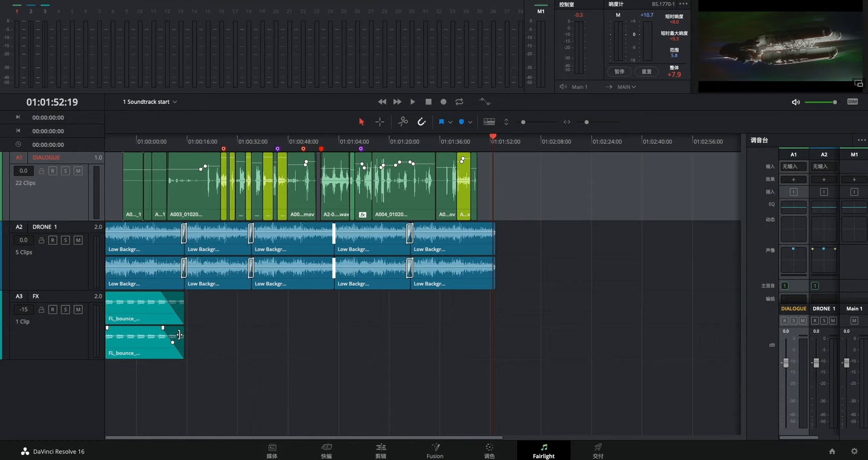
Task: Open the A2 pan control in mixer
Action: (x=824, y=260)
